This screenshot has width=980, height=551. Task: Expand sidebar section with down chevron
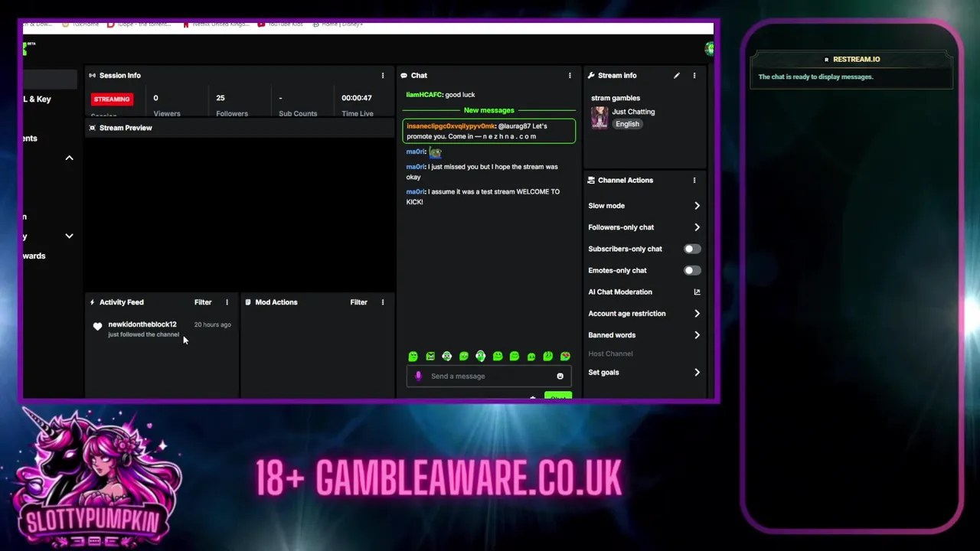click(x=69, y=236)
